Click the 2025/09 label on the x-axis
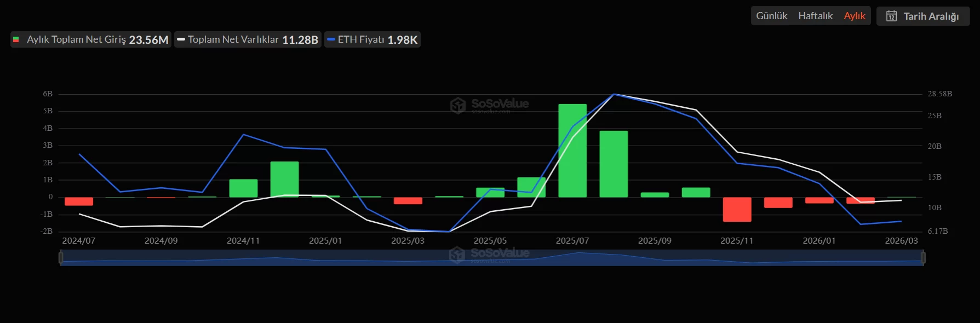 coord(655,241)
